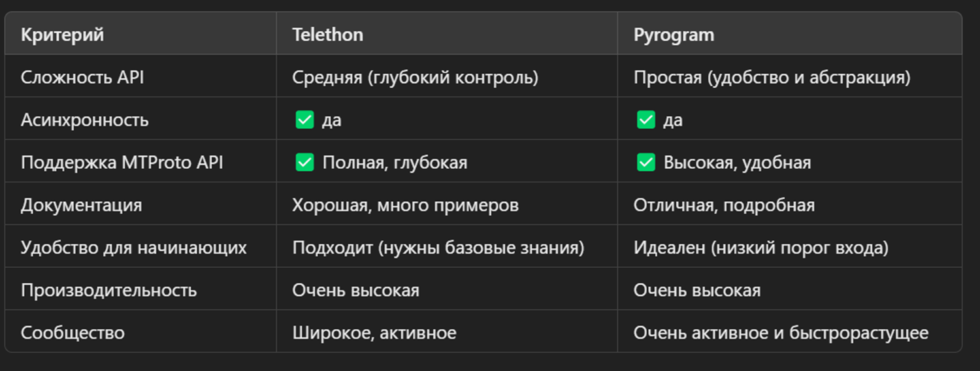The height and width of the screenshot is (371, 980).
Task: Click the 'Асинхронность' row label
Action: pyautogui.click(x=85, y=120)
